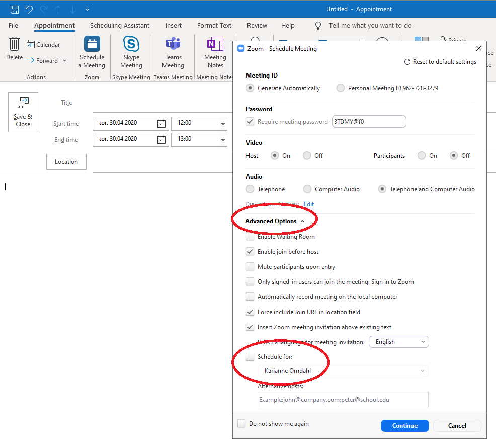Click the Schedule a Meeting Zoom icon
The image size is (496, 448).
pos(92,45)
